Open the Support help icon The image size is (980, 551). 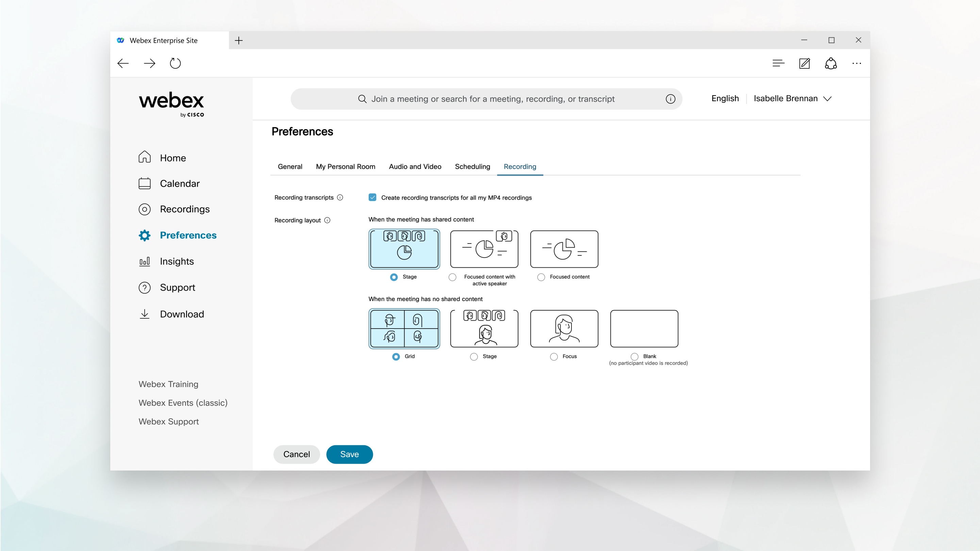point(145,287)
